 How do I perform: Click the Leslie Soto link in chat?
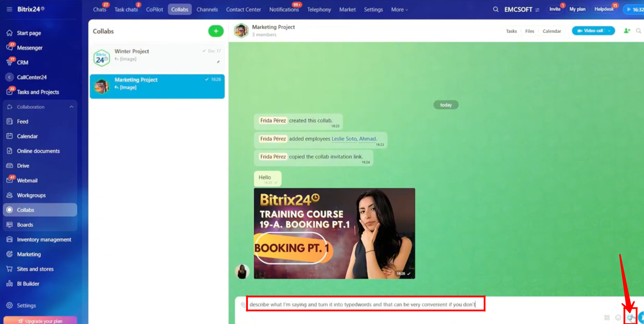(x=344, y=139)
